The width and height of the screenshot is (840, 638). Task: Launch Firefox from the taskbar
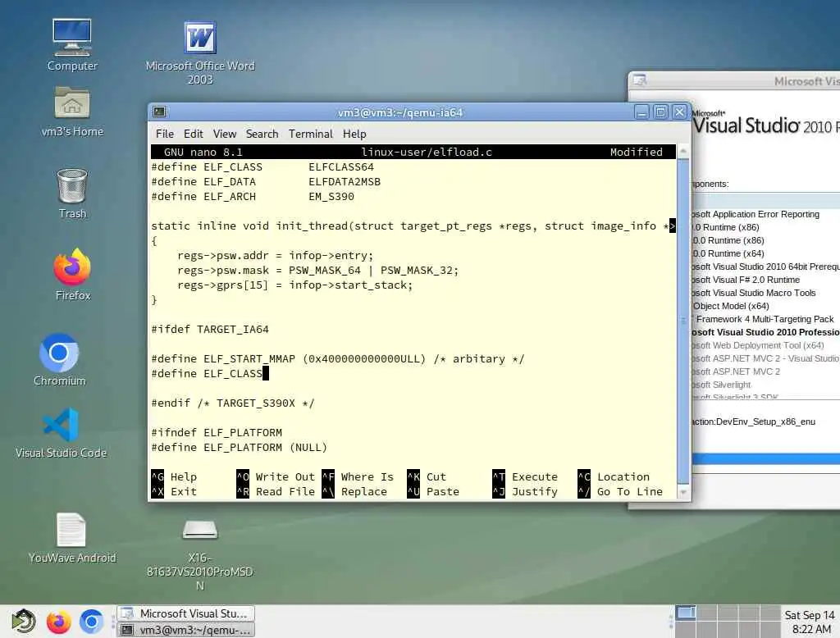[x=58, y=622]
